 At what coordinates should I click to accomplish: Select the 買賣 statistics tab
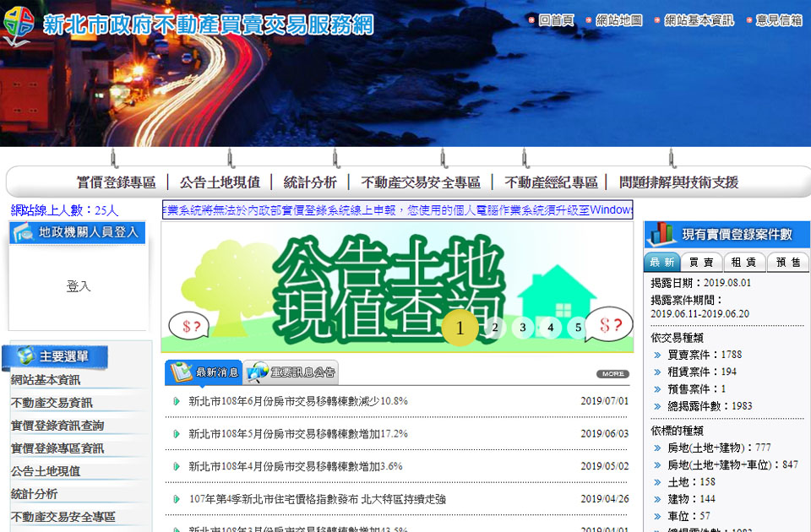(701, 262)
